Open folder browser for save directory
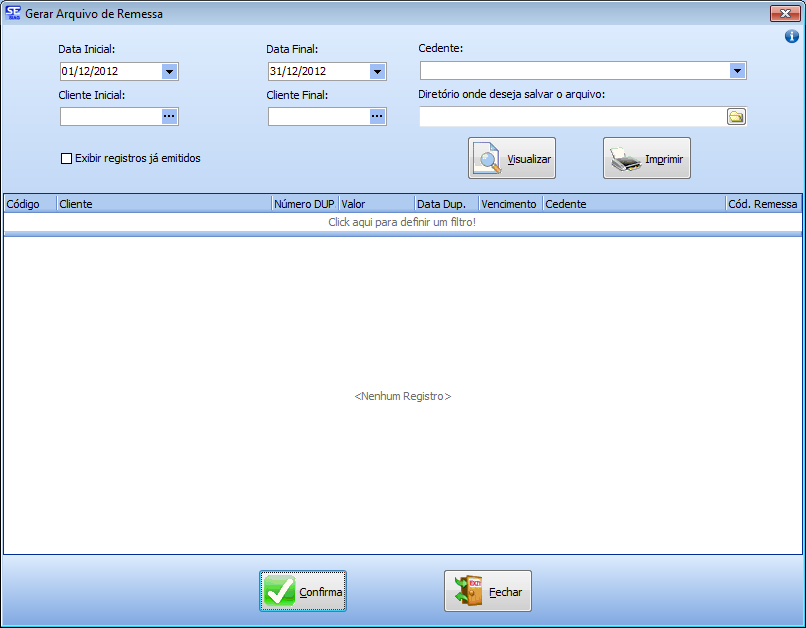Screen dimensions: 806x628 tap(736, 117)
